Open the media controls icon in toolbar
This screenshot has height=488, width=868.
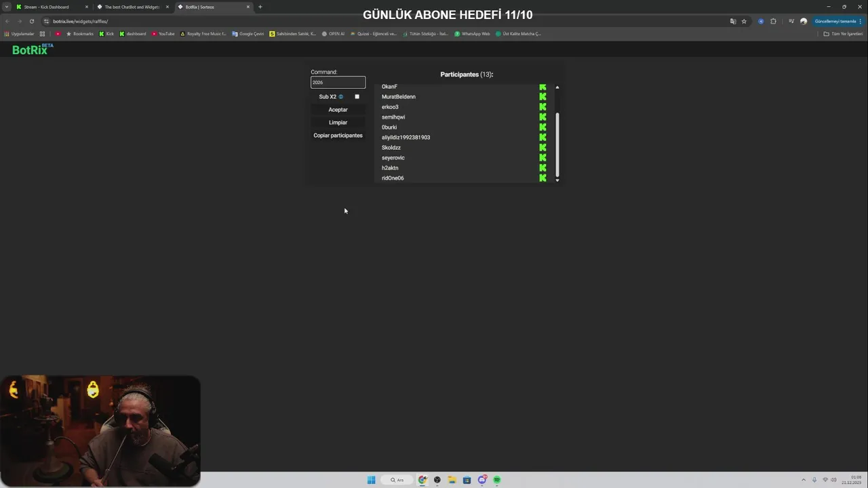tap(791, 21)
